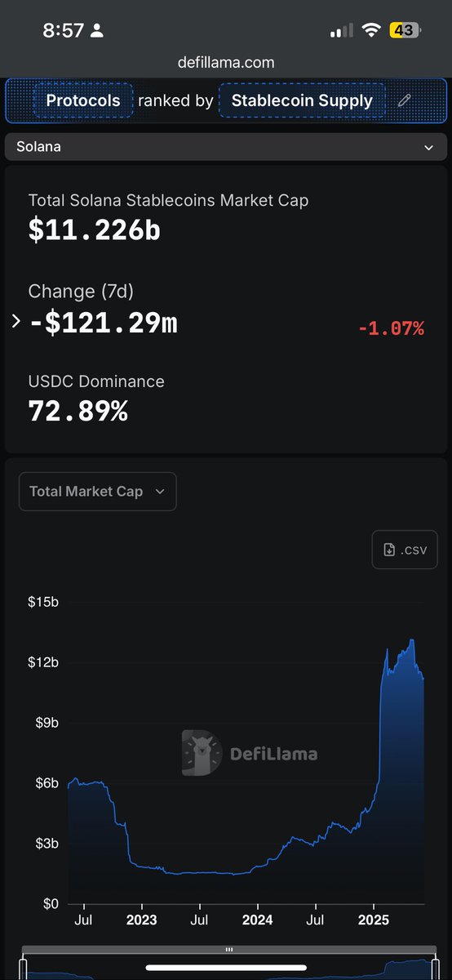
Task: Tap the person icon beside the clock
Action: 98,31
